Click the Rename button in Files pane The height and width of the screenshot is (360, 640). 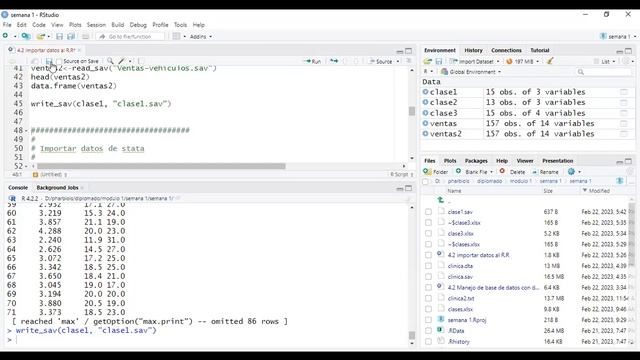[545, 172]
